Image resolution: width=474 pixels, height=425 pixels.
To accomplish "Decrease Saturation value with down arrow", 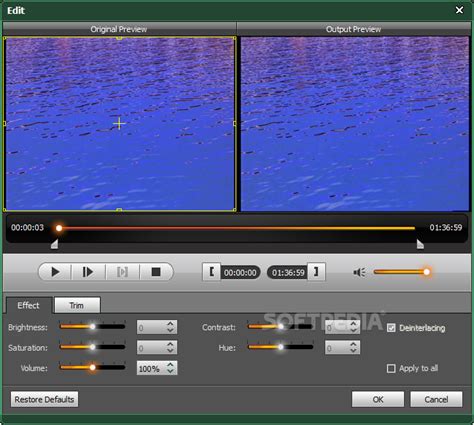I will pos(170,350).
